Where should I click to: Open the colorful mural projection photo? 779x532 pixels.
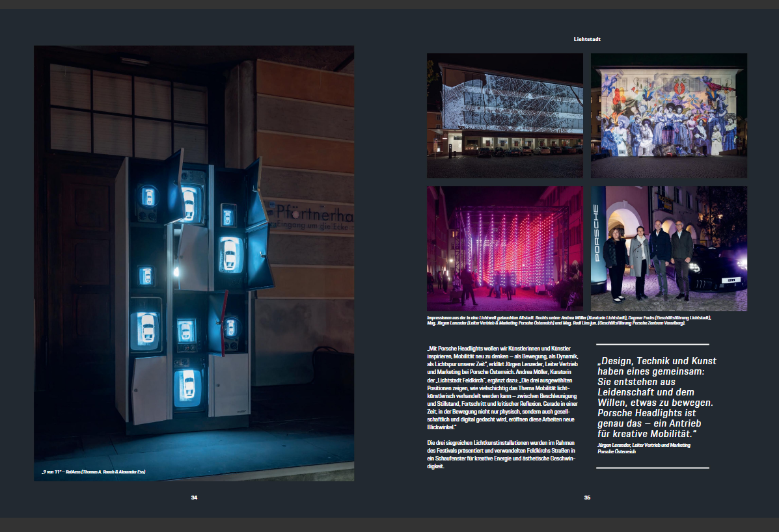coord(669,116)
